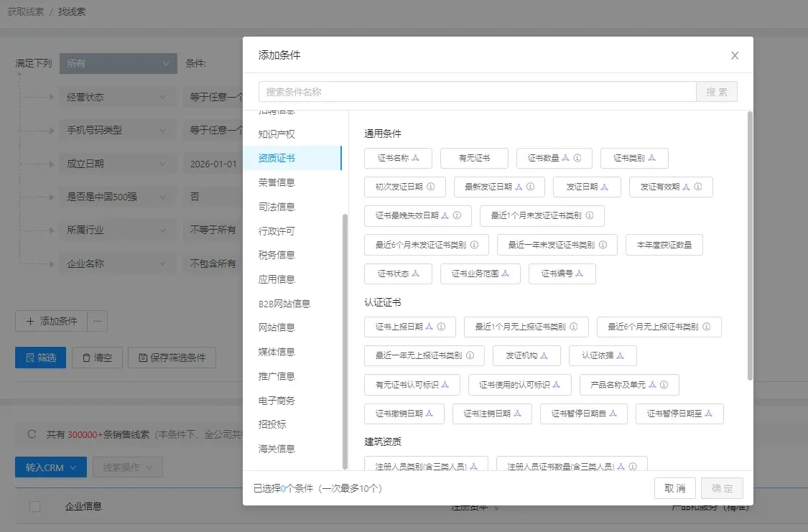
Task: Click the 确定 confirm button
Action: (721, 488)
